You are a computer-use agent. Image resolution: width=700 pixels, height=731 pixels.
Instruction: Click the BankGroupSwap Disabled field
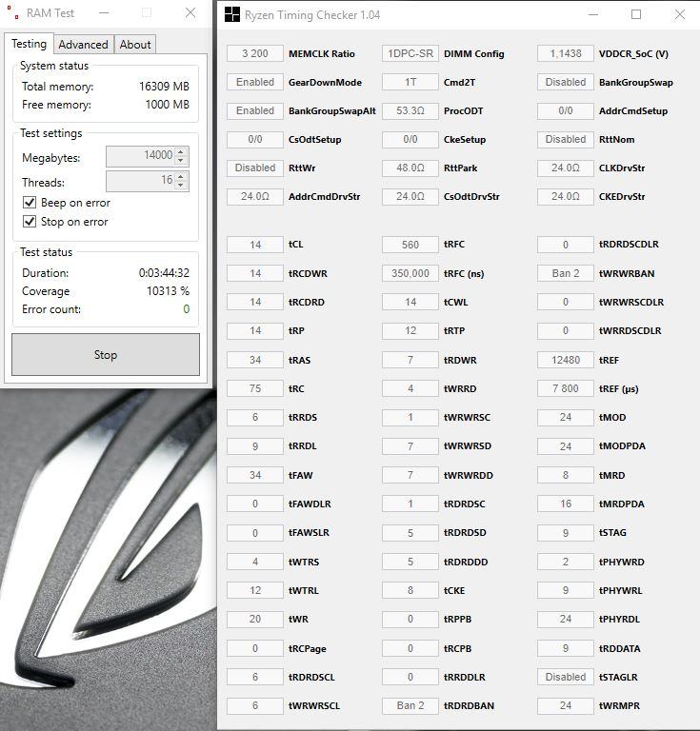click(566, 82)
